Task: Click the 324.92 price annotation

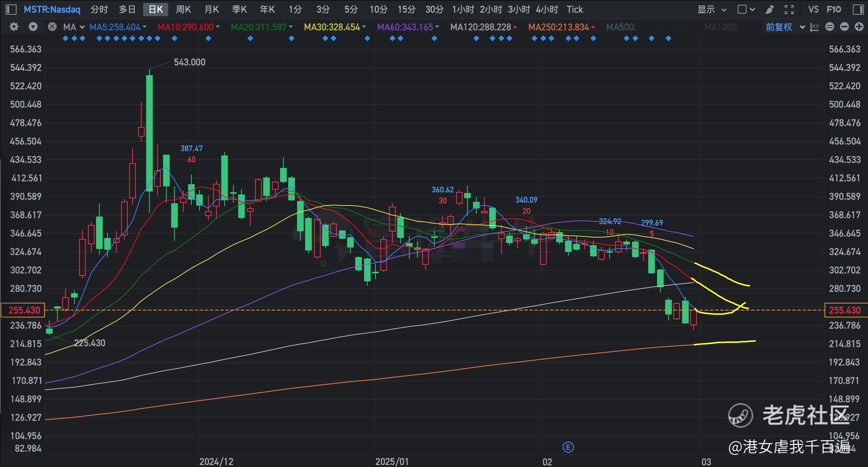Action: pos(610,221)
